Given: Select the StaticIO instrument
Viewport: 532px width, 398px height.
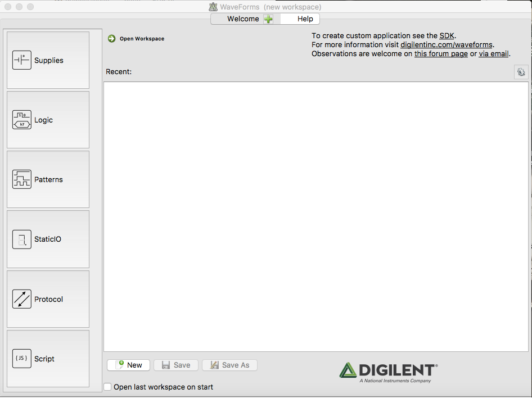Looking at the screenshot, I should tap(48, 239).
